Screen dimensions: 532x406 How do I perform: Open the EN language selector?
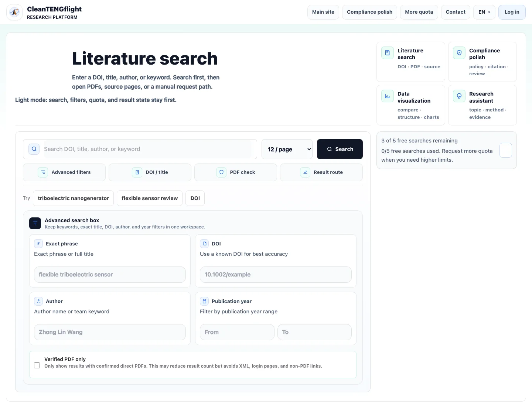[484, 12]
